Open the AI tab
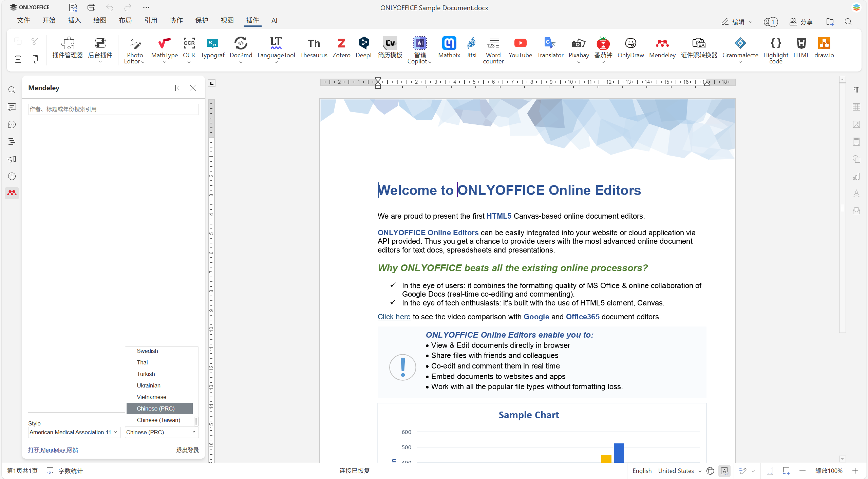This screenshot has width=868, height=479. 274,20
